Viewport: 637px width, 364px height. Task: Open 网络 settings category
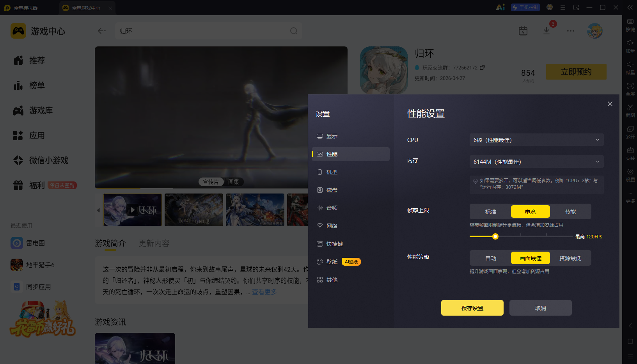pos(351,226)
